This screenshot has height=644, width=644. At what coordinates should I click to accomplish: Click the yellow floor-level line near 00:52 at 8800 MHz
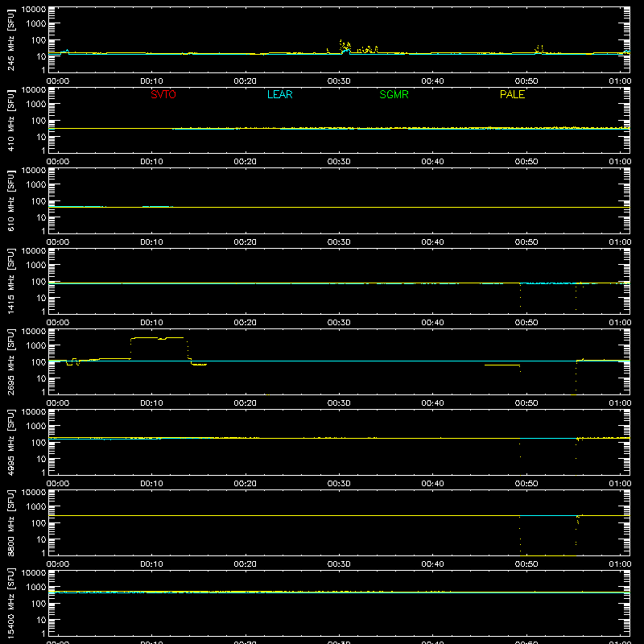pyautogui.click(x=548, y=555)
